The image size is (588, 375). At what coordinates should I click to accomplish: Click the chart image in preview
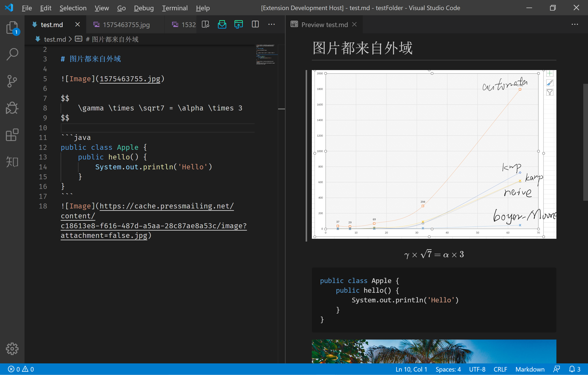click(434, 154)
